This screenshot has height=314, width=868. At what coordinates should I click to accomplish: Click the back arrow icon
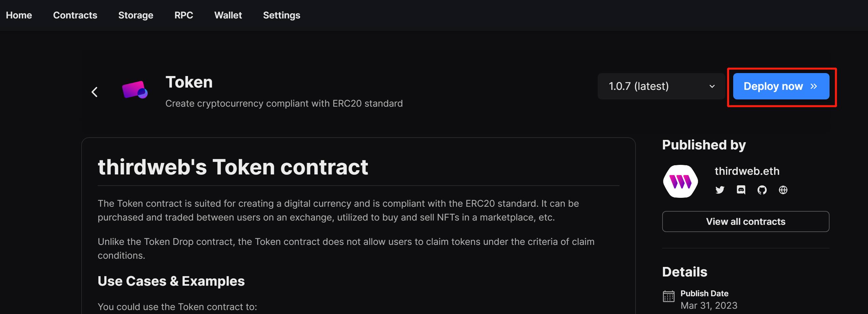(95, 92)
